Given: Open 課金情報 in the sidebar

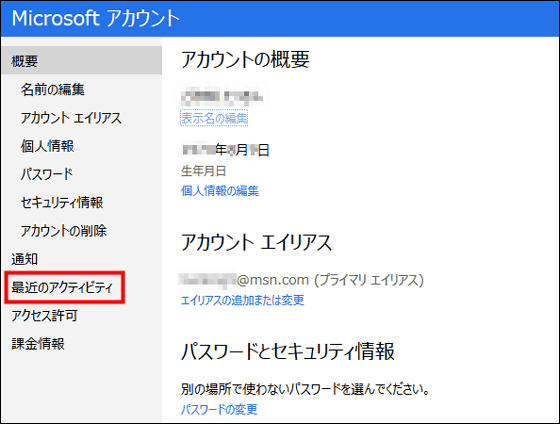Looking at the screenshot, I should [x=38, y=344].
